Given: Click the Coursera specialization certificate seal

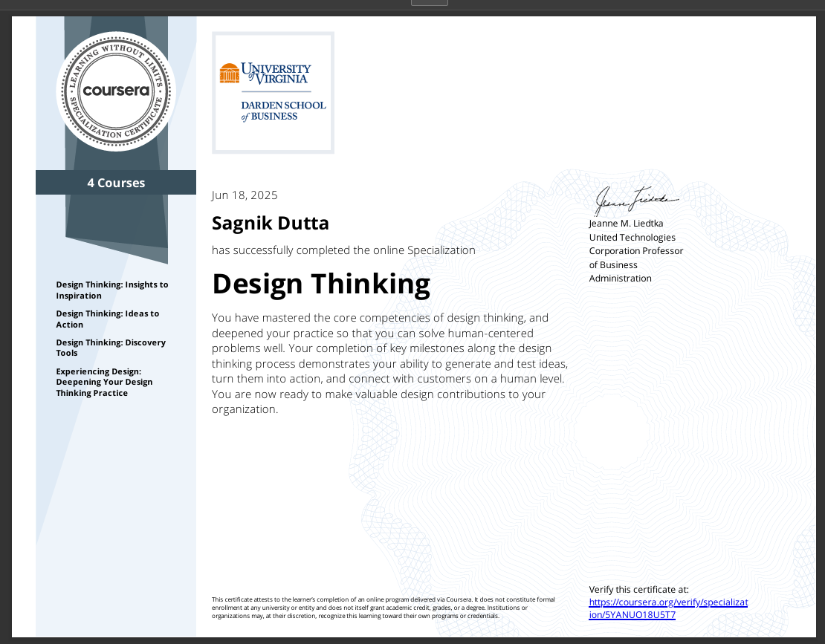Looking at the screenshot, I should (x=116, y=91).
